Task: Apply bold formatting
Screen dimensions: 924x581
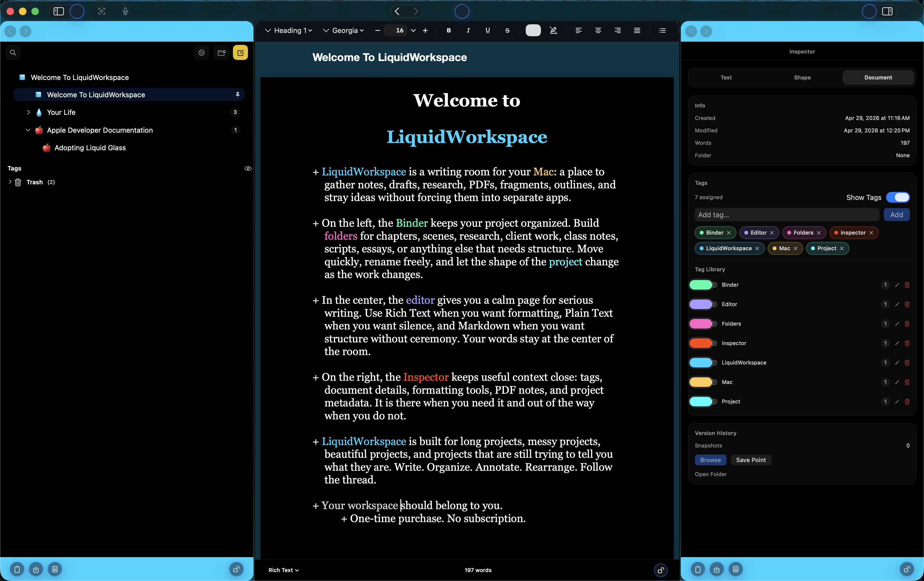Action: pyautogui.click(x=448, y=30)
